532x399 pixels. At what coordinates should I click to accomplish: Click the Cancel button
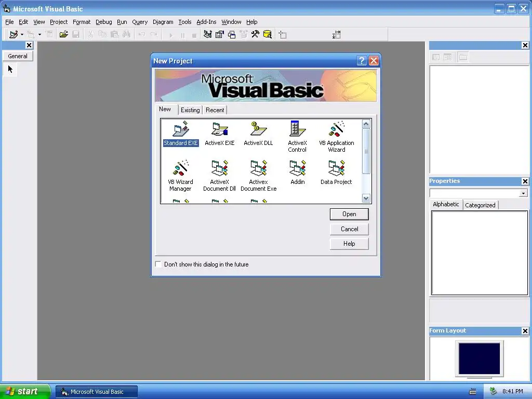(349, 229)
